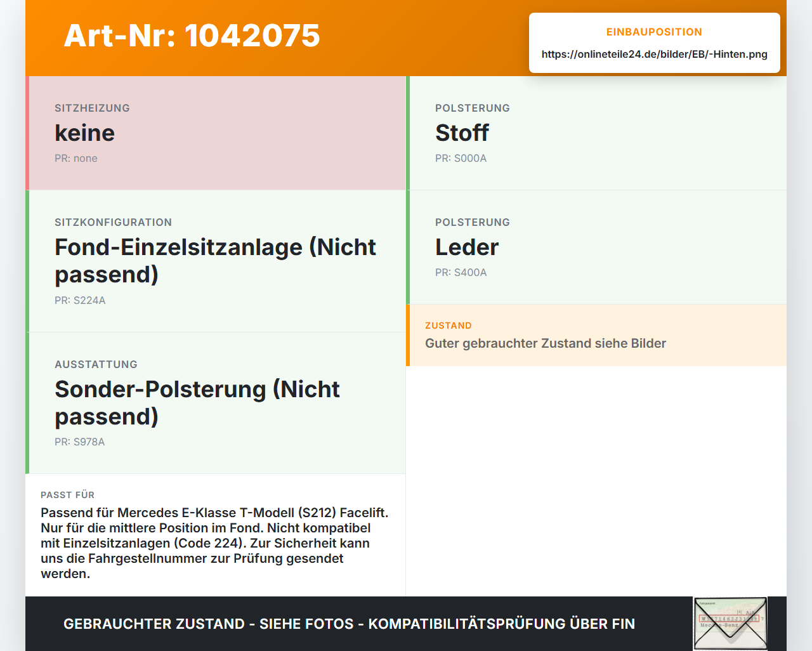Click 'PR: none' under Sitzheizung
812x651 pixels.
pyautogui.click(x=75, y=158)
